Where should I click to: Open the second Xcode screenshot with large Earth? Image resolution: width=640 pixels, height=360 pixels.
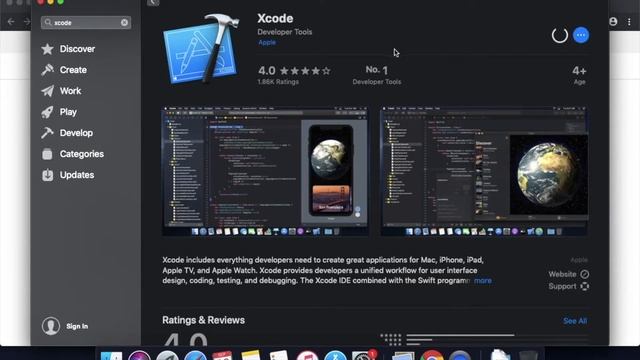click(x=484, y=171)
